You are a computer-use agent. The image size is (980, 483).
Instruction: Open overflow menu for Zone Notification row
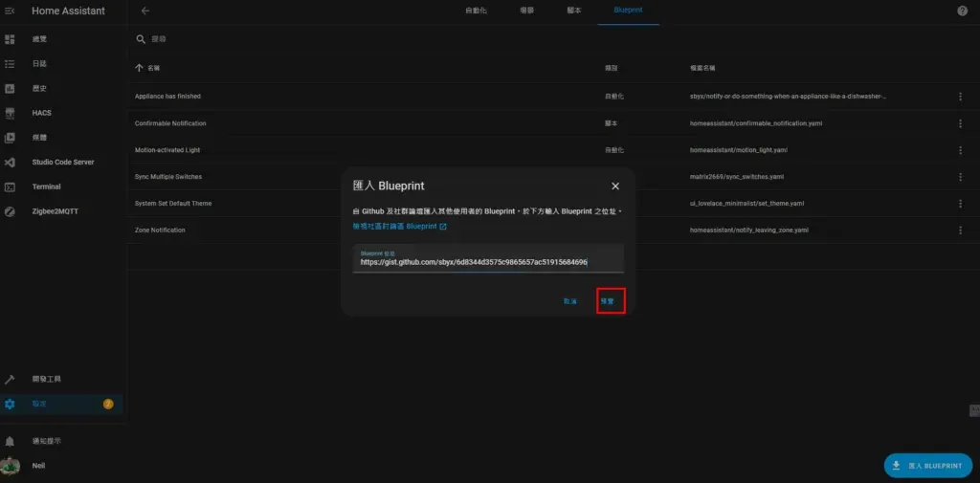click(x=960, y=231)
